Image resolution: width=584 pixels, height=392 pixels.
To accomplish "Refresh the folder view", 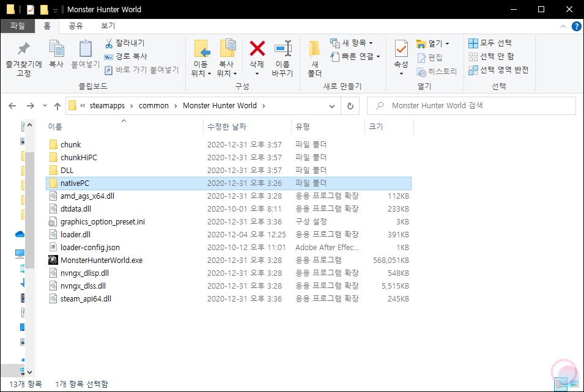I will coord(350,106).
